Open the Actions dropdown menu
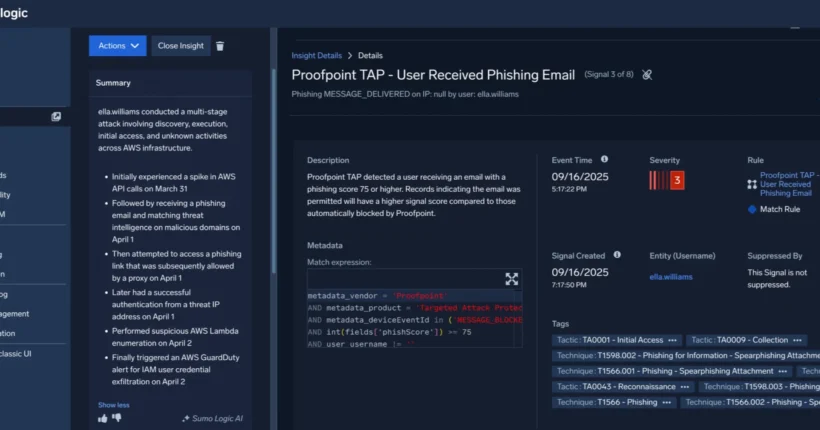Screen dimensions: 820x430 coord(118,46)
